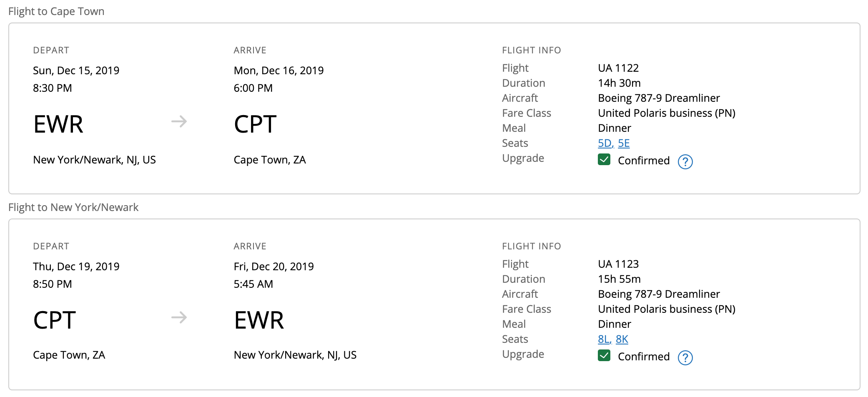Viewport: 868px width, 397px height.
Task: Open seat 5D link
Action: tap(605, 143)
